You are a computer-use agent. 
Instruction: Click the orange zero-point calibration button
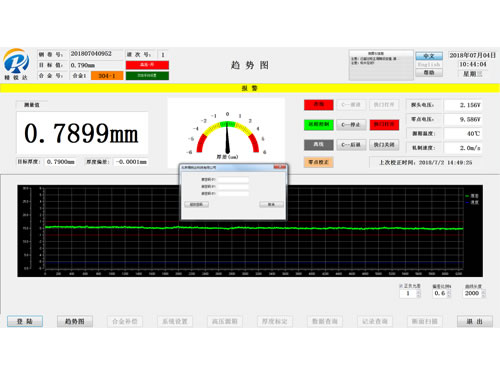pos(318,162)
